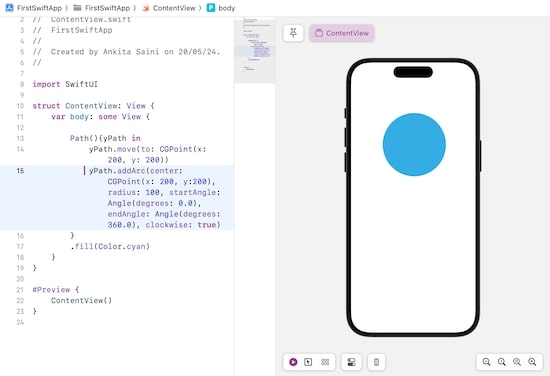Image resolution: width=550 pixels, height=376 pixels.
Task: Select the ContentView preview chip
Action: (342, 33)
